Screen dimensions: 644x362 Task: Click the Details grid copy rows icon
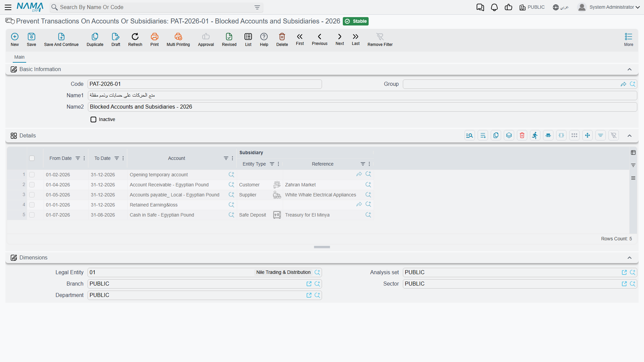[x=496, y=135]
